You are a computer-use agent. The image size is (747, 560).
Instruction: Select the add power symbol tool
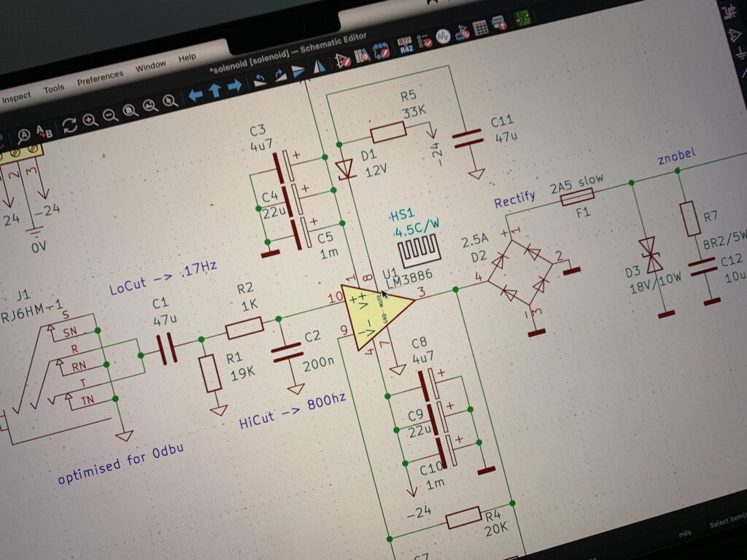coord(740,52)
